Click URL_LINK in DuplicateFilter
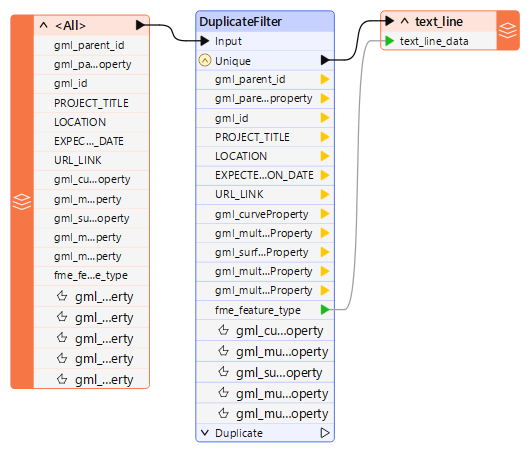The image size is (530, 453). coord(239,194)
